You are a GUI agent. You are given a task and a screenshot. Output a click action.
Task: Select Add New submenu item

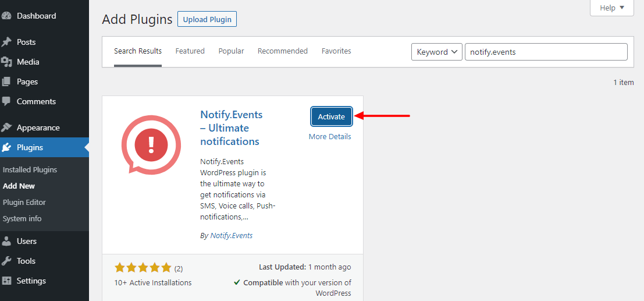(19, 186)
